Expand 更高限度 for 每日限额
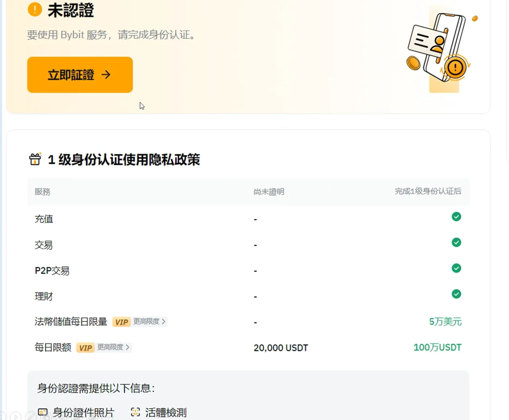 pyautogui.click(x=113, y=347)
